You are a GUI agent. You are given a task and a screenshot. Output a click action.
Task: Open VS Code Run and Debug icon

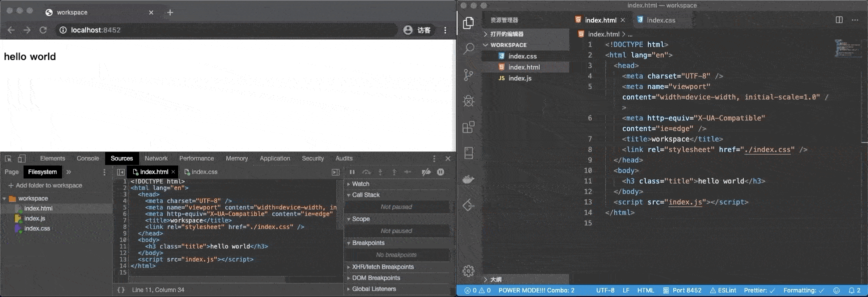pos(469,101)
